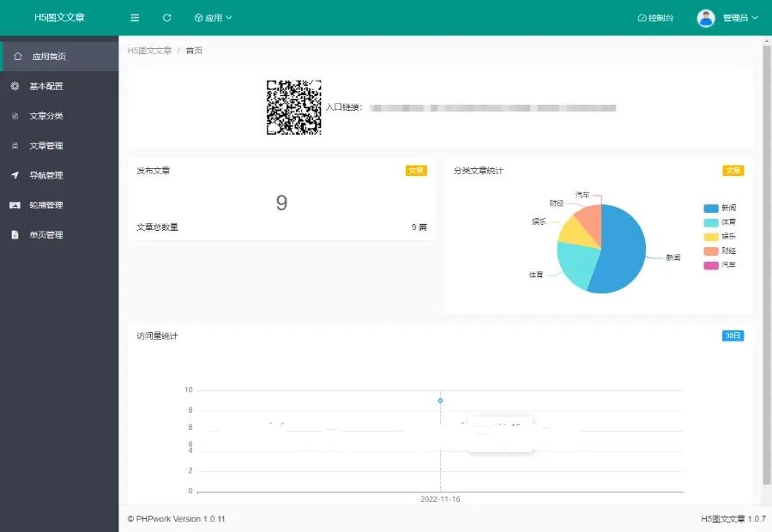Click the data point on the visits chart
Image resolution: width=772 pixels, height=532 pixels.
click(440, 401)
